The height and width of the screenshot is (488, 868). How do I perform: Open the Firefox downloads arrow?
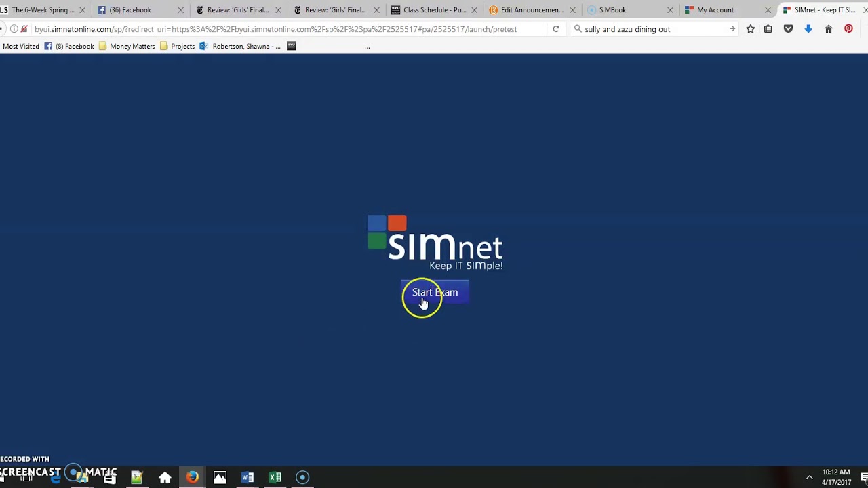pos(808,29)
